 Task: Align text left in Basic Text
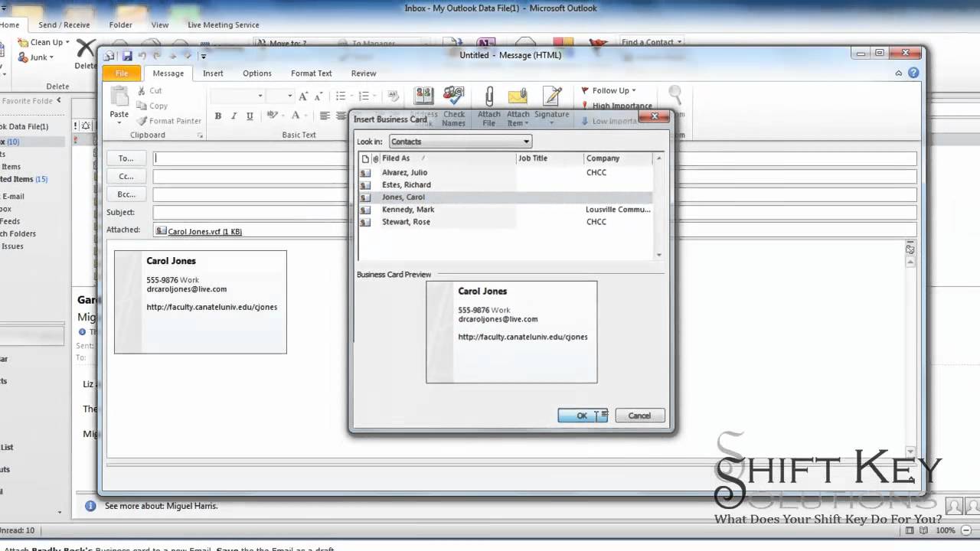click(x=325, y=116)
